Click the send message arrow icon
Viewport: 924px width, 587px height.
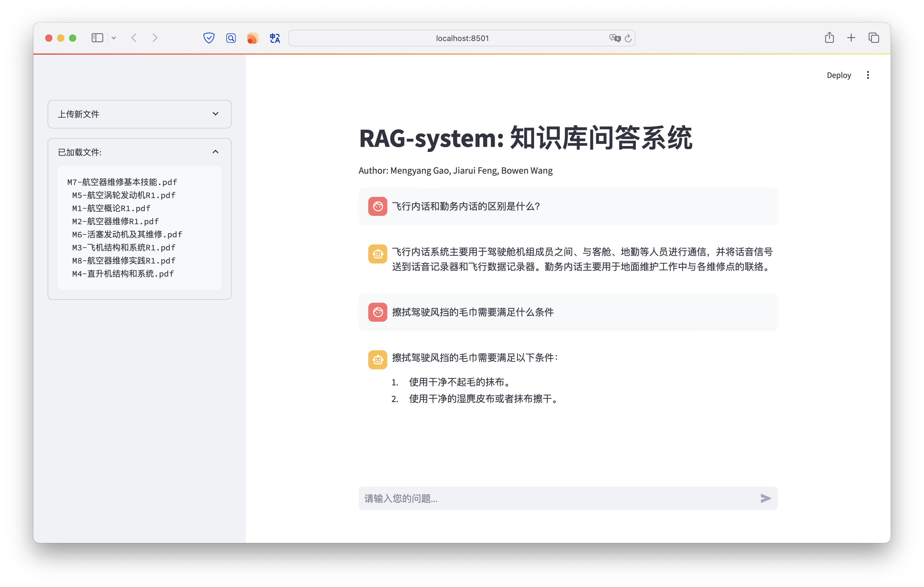765,498
